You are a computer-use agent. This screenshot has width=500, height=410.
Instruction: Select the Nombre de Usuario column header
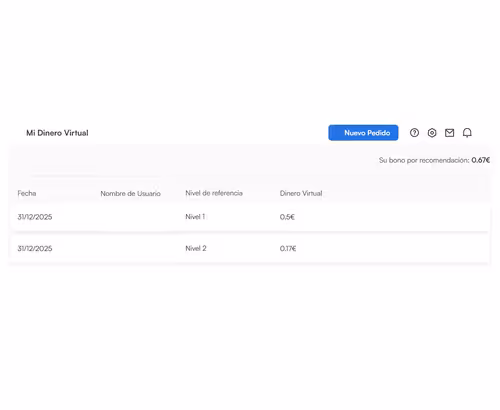tap(130, 194)
